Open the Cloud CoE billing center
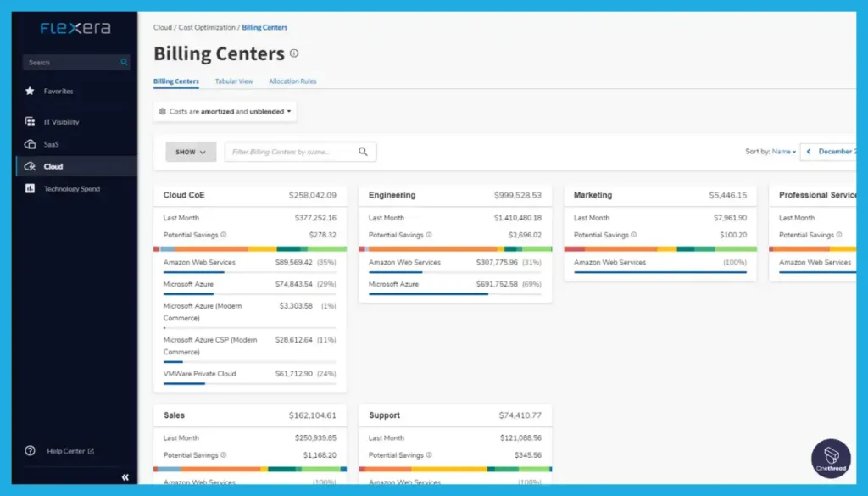The height and width of the screenshot is (496, 868). point(184,195)
